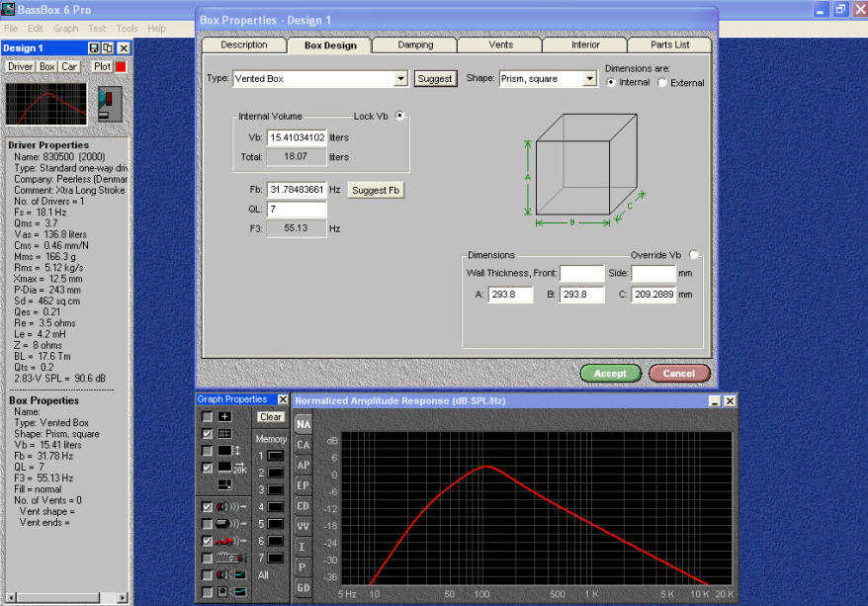The width and height of the screenshot is (868, 606).
Task: Click the duplicate design icon in Design 1 title bar
Action: [x=109, y=48]
